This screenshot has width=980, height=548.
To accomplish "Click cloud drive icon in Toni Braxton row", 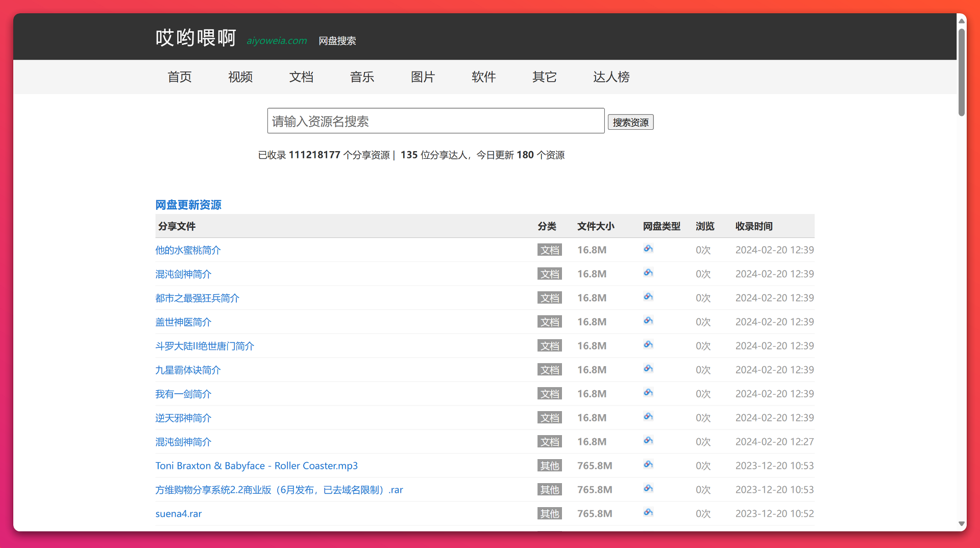I will tap(648, 465).
